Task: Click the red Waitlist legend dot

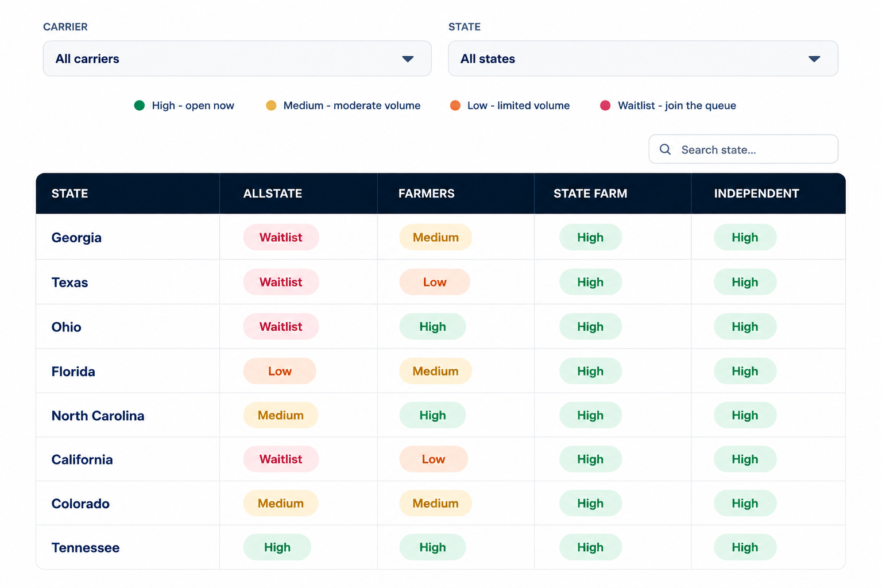Action: (x=605, y=105)
